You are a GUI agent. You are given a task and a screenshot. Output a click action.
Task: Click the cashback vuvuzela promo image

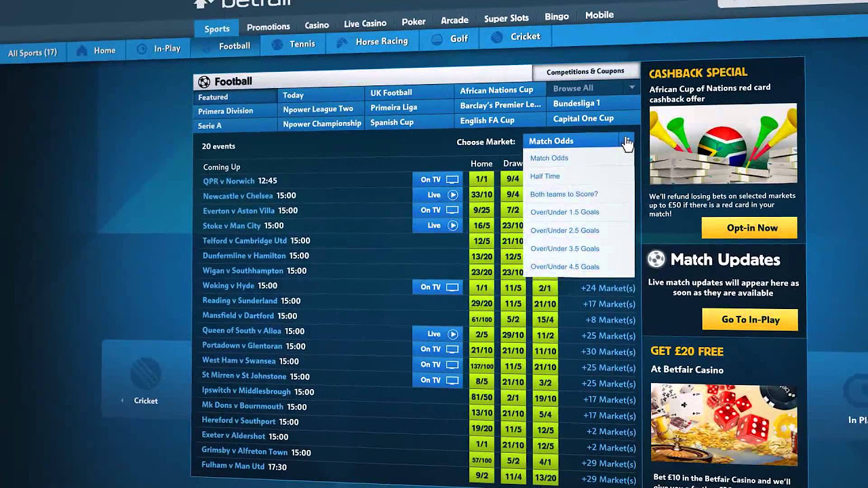(723, 145)
